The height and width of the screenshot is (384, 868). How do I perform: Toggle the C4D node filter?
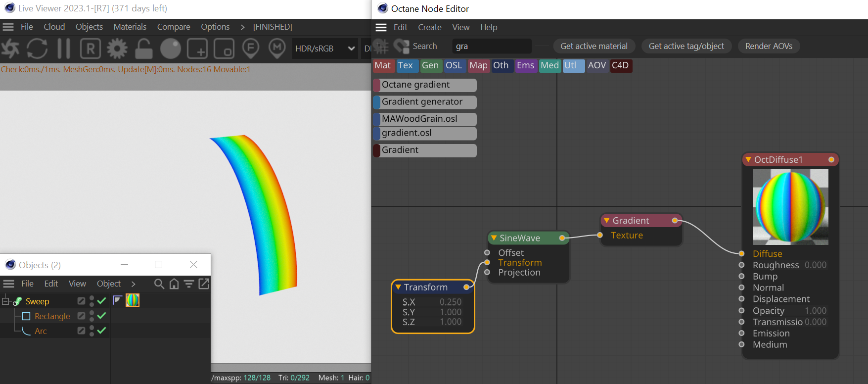click(621, 65)
